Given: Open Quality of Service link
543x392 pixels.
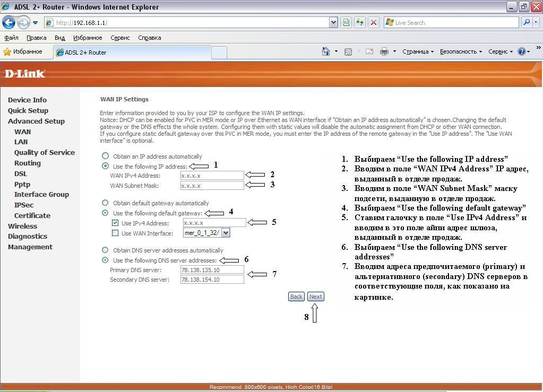Looking at the screenshot, I should pyautogui.click(x=45, y=153).
